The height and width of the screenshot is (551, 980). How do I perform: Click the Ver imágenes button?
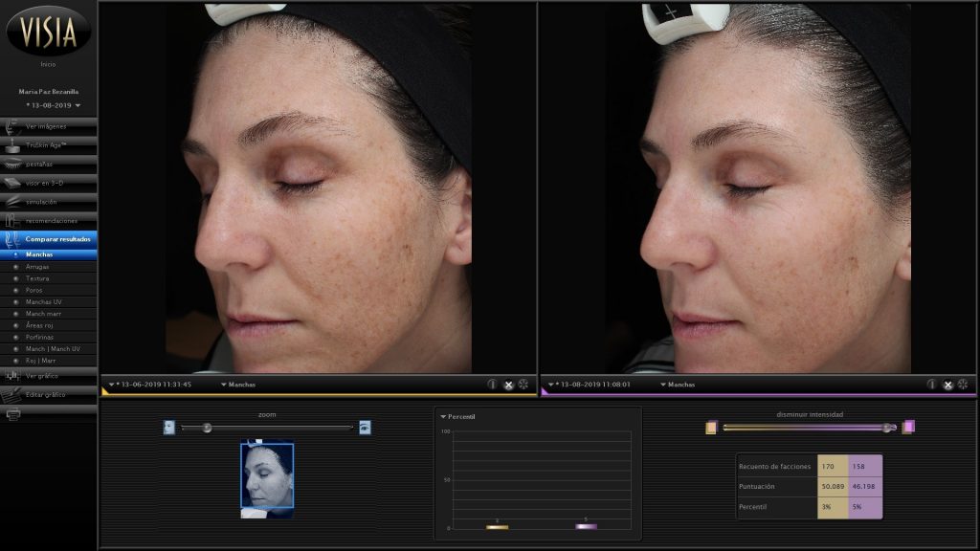pos(48,125)
